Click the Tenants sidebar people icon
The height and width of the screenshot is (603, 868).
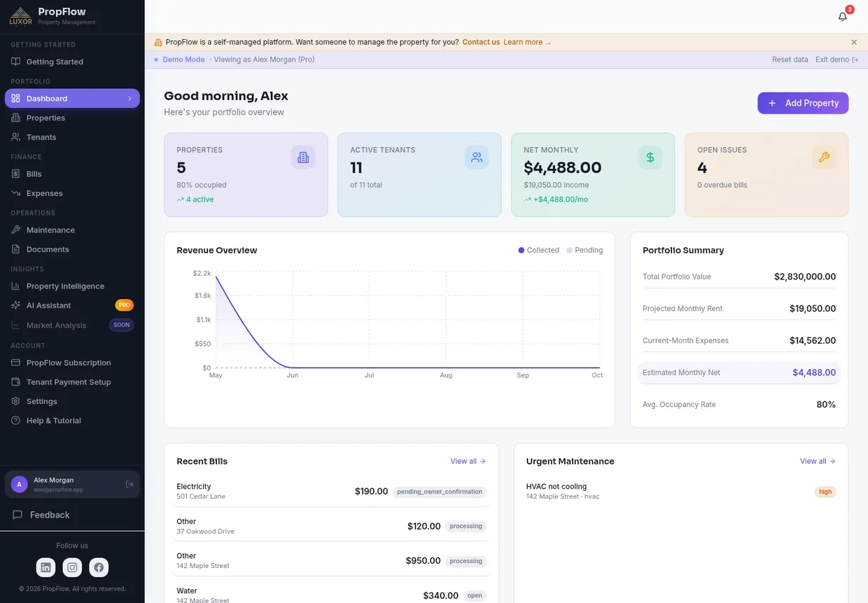(15, 137)
